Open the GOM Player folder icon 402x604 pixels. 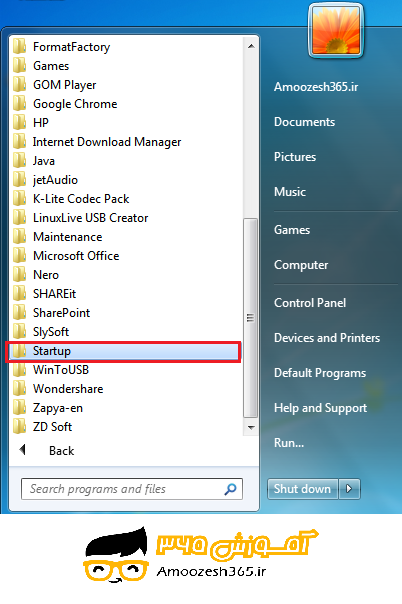(x=19, y=84)
